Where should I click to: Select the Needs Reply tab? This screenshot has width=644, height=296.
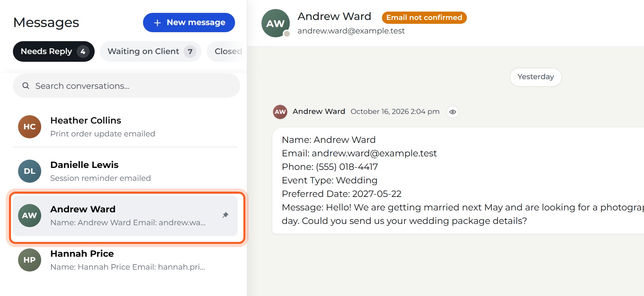(x=54, y=51)
